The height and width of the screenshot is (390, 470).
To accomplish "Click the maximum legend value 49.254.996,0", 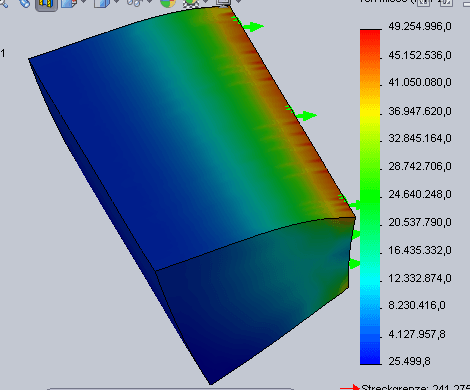I will (420, 26).
